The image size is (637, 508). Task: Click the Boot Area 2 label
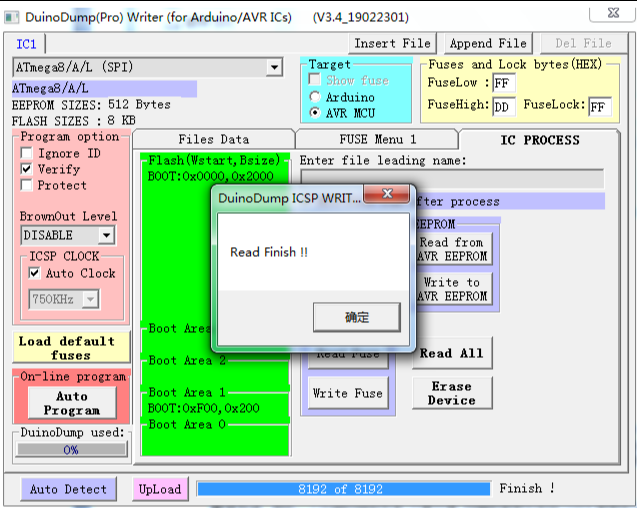[187, 360]
